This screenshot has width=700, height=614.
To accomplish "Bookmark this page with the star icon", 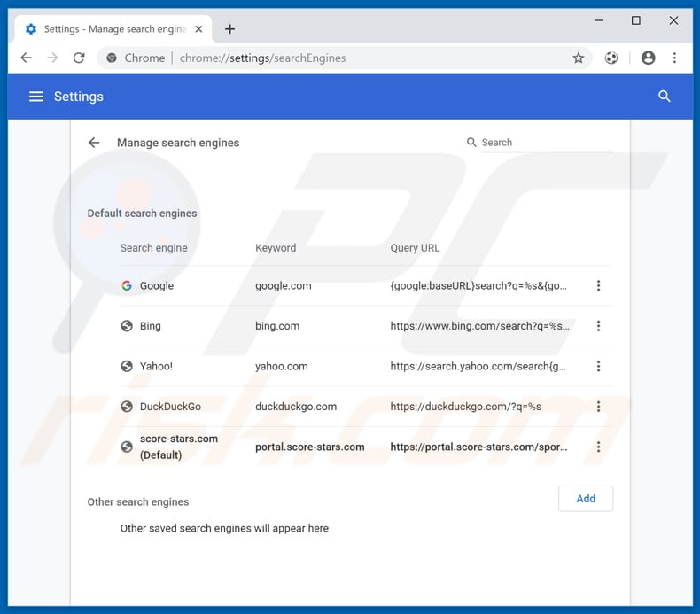I will [578, 58].
